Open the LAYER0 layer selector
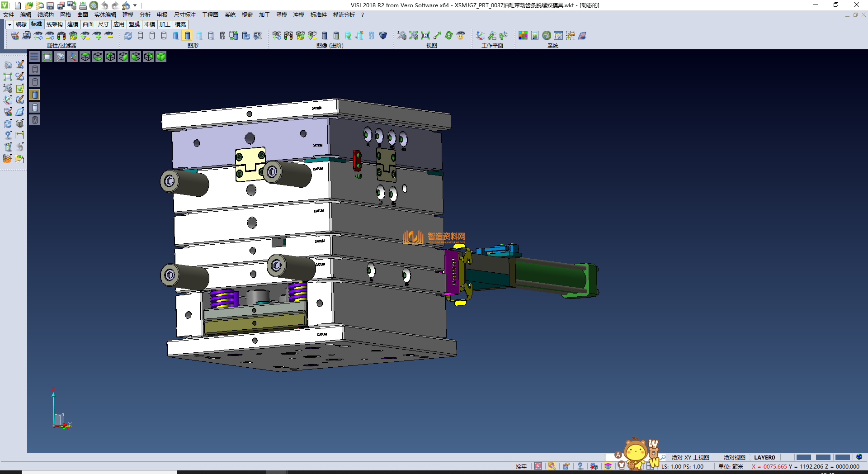Viewport: 868px width, 474px height. pyautogui.click(x=764, y=457)
